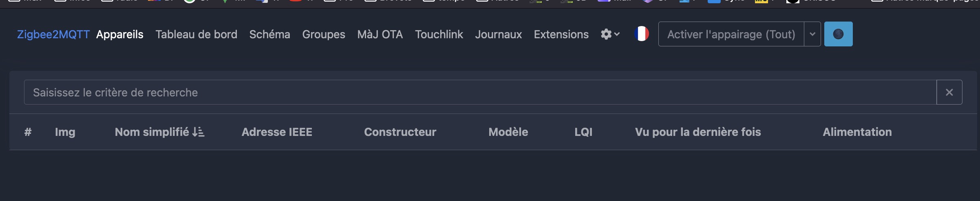Select the Appareils tab
The height and width of the screenshot is (201, 980).
(x=120, y=34)
